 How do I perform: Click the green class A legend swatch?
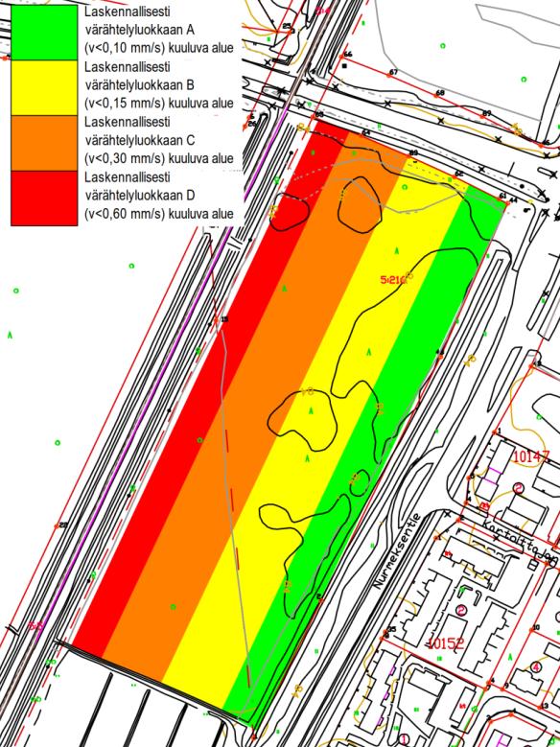44,33
